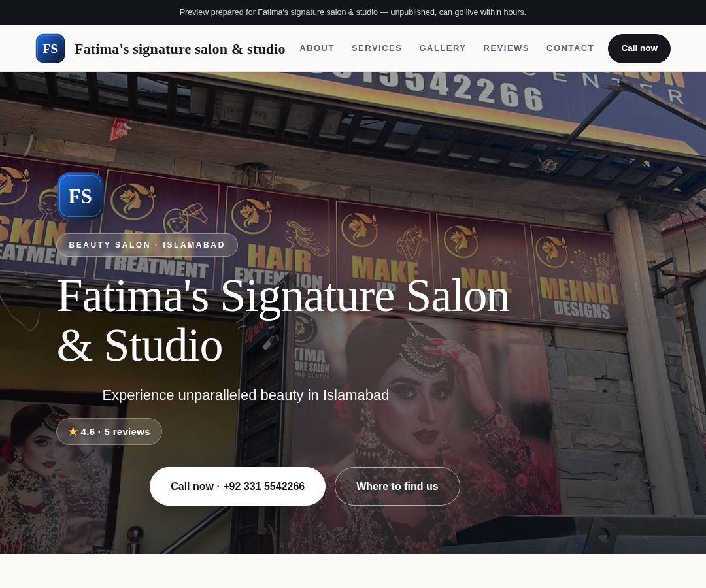Click the FS logo icon in header
The width and height of the screenshot is (706, 588).
click(50, 48)
